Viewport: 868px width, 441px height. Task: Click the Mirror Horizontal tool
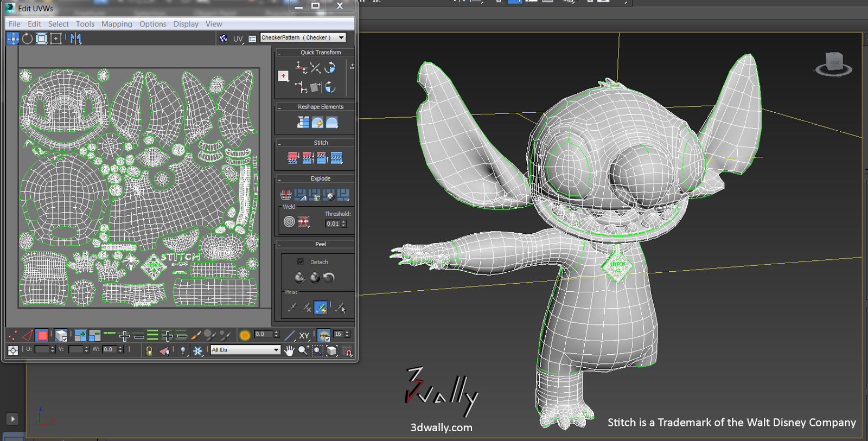tap(76, 39)
